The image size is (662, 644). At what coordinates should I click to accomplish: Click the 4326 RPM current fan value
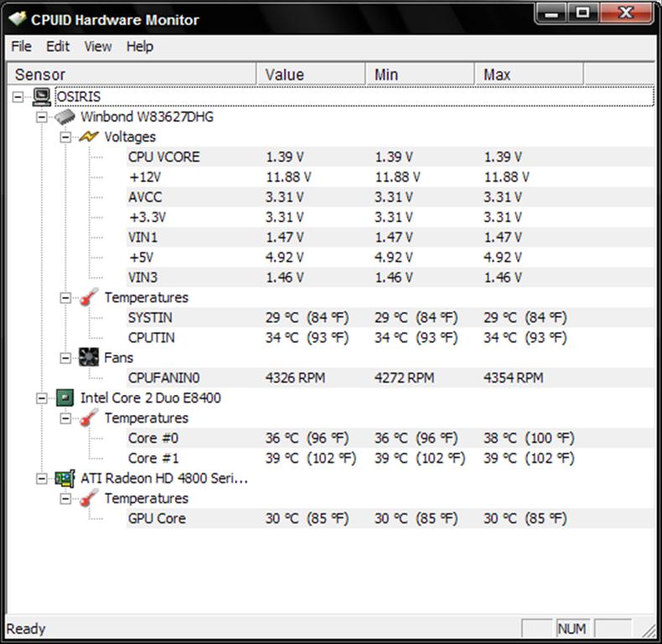point(295,378)
